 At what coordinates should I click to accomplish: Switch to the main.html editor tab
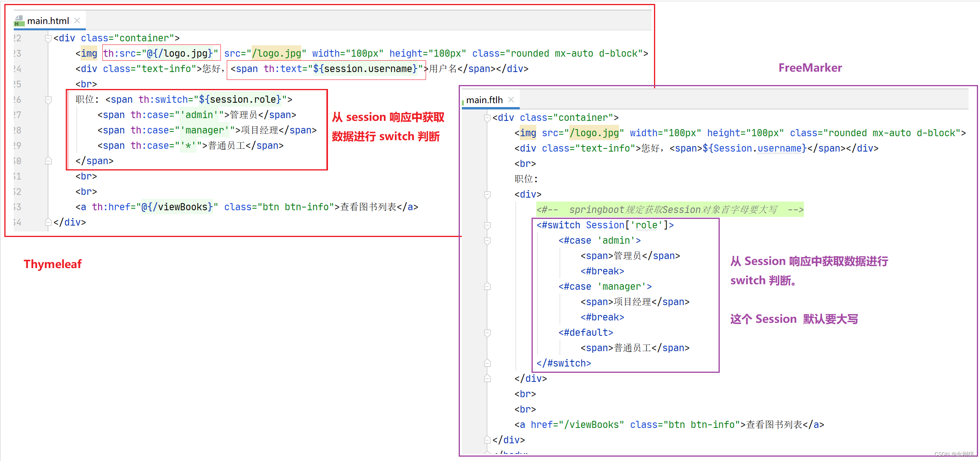click(x=48, y=21)
